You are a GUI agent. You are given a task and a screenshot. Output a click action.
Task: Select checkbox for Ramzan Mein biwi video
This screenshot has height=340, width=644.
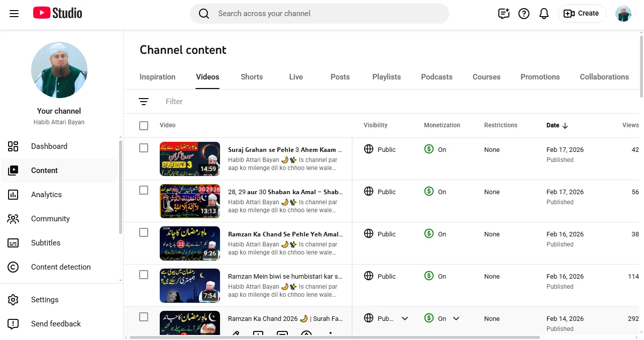pos(144,275)
